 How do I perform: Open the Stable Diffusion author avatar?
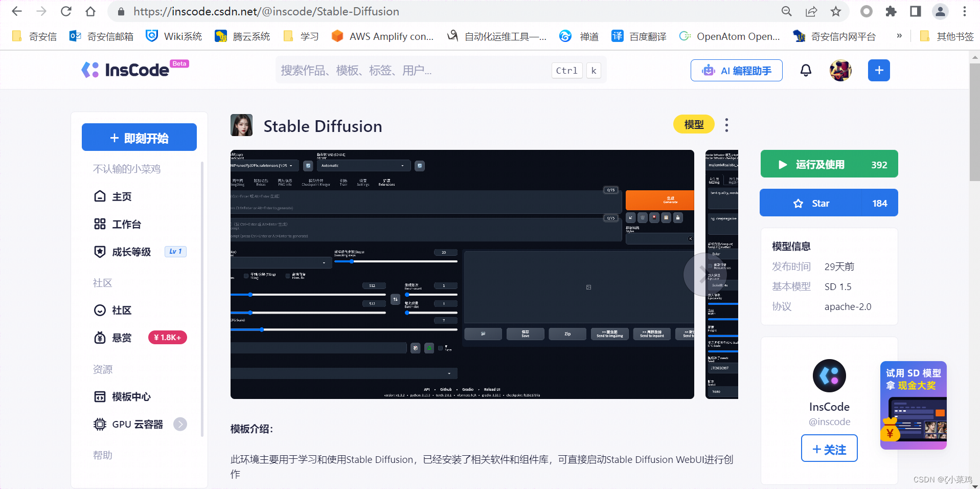click(241, 125)
